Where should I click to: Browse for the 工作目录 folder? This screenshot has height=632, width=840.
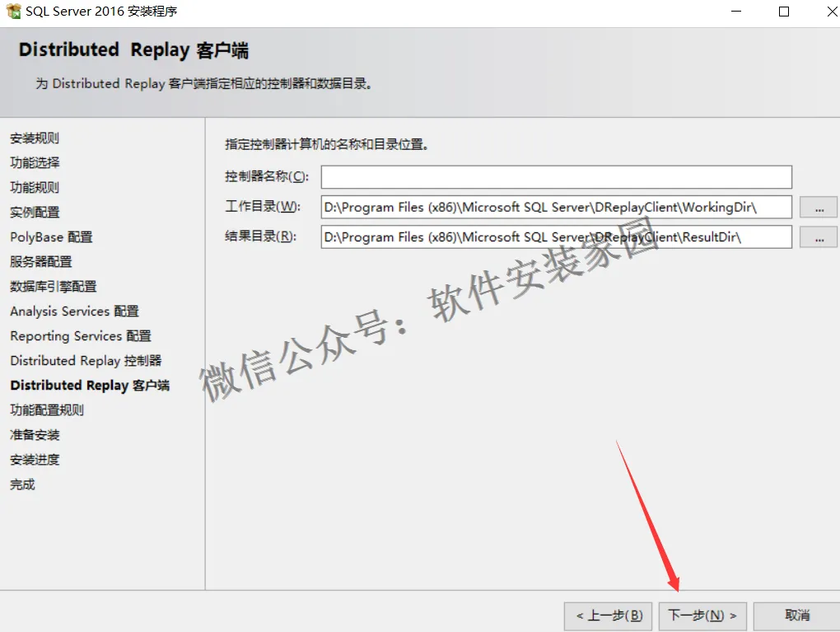[819, 208]
